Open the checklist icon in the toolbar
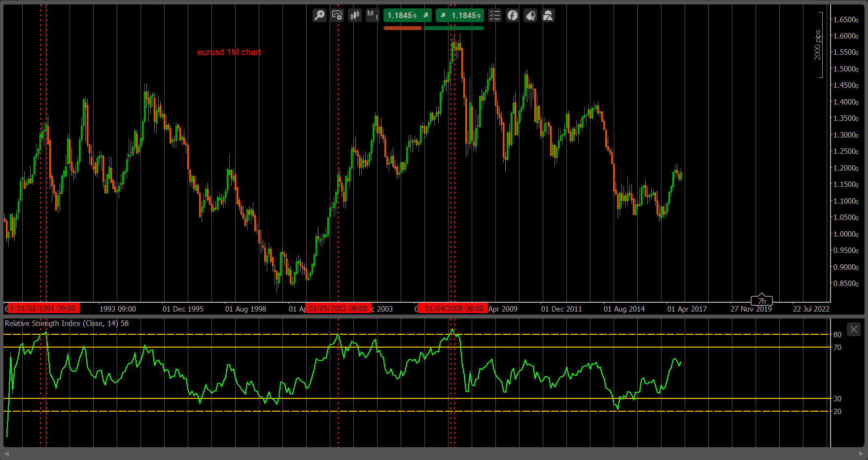This screenshot has height=460, width=868. [x=495, y=15]
